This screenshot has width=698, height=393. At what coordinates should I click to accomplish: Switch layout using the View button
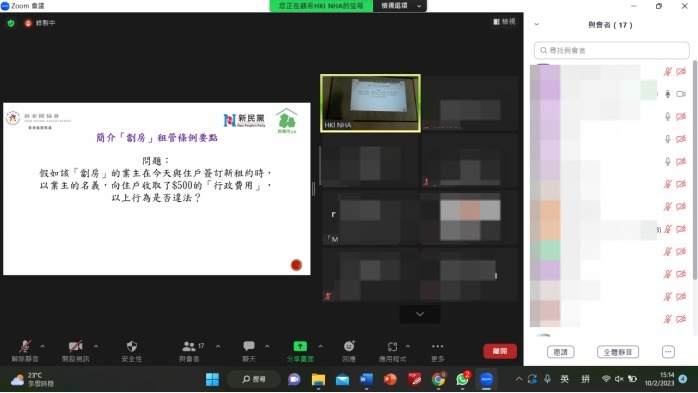coord(504,22)
